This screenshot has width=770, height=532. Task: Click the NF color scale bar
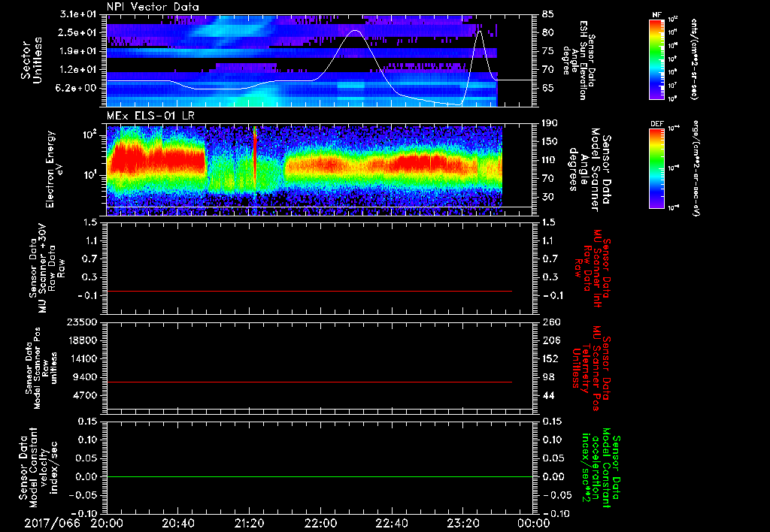[657, 59]
